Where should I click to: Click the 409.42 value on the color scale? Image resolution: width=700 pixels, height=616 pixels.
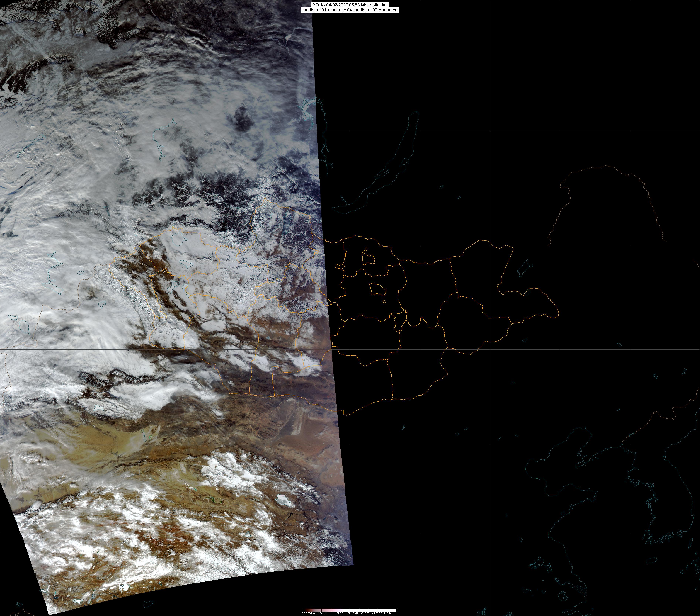click(350, 614)
